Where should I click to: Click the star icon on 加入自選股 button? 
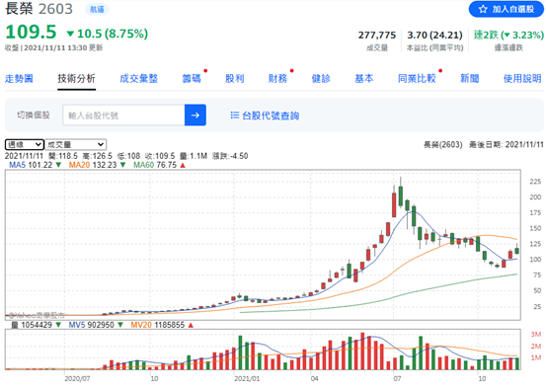pyautogui.click(x=483, y=9)
